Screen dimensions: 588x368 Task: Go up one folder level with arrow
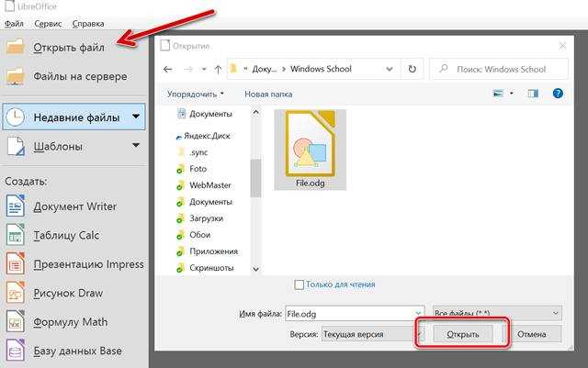[218, 69]
